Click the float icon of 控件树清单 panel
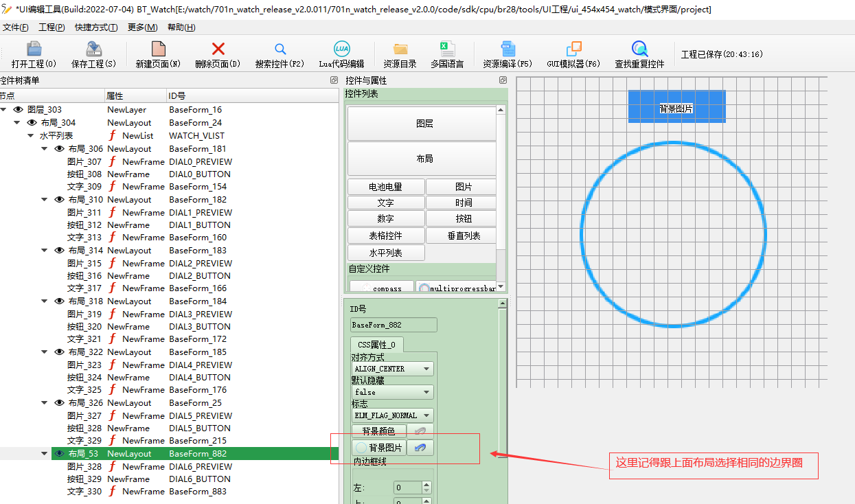This screenshot has width=855, height=504. pyautogui.click(x=334, y=80)
